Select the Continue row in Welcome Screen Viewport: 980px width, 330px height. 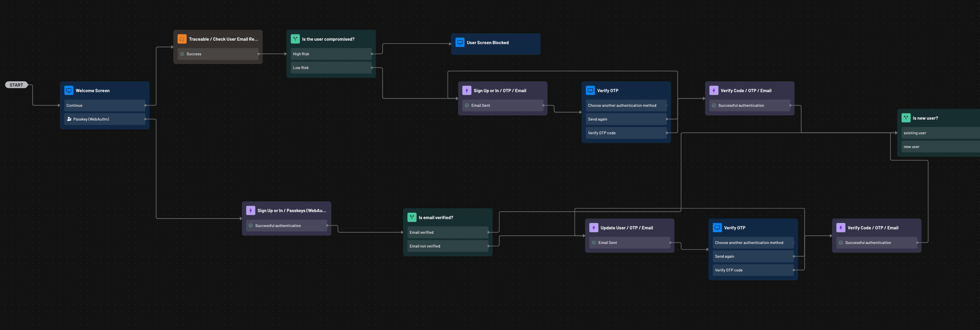pos(105,105)
